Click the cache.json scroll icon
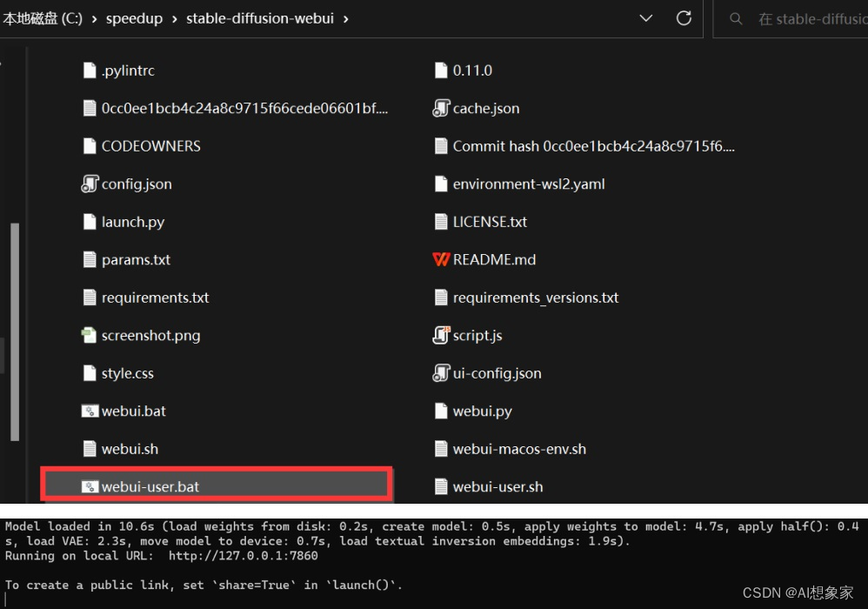 coord(441,108)
